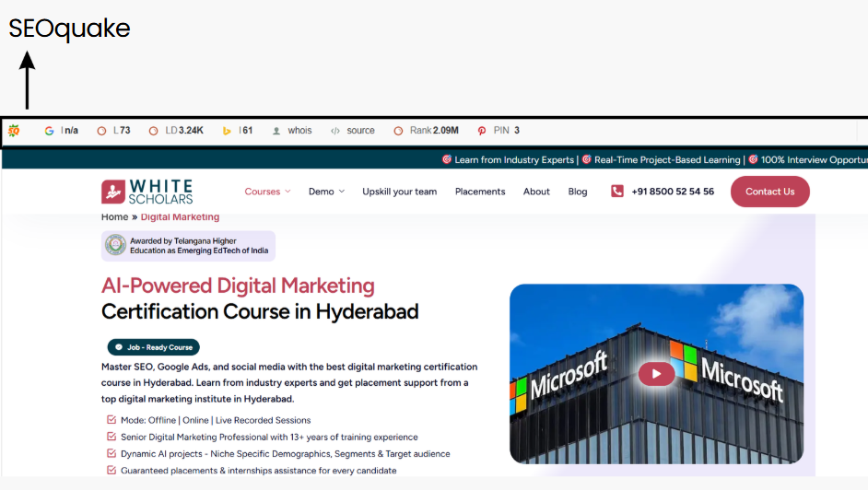View page source from SEOquake bar
This screenshot has height=490, width=868.
click(x=353, y=131)
